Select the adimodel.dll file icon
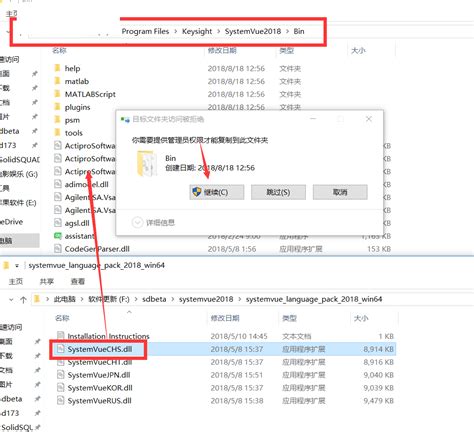 [x=58, y=184]
